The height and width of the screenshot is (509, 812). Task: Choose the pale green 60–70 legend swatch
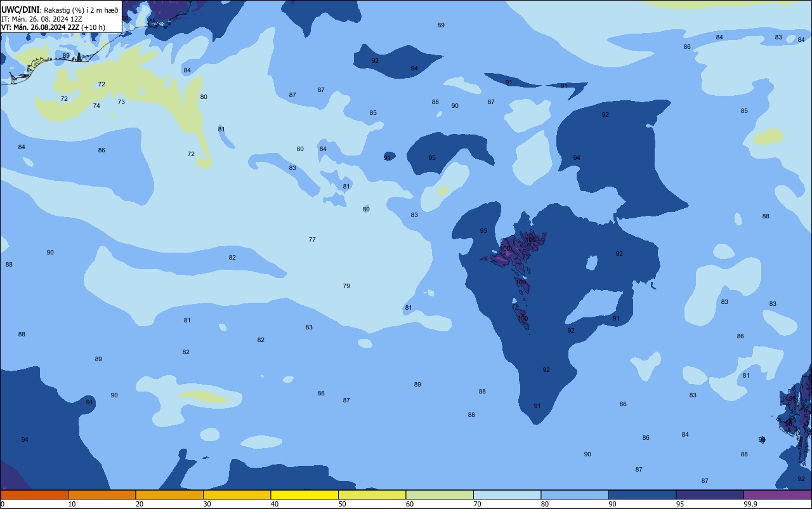(x=440, y=494)
